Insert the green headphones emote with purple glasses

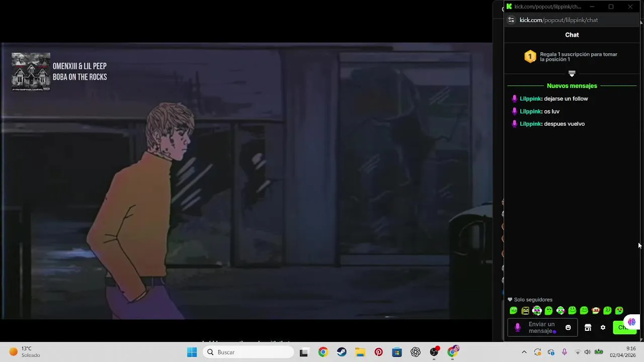537,311
